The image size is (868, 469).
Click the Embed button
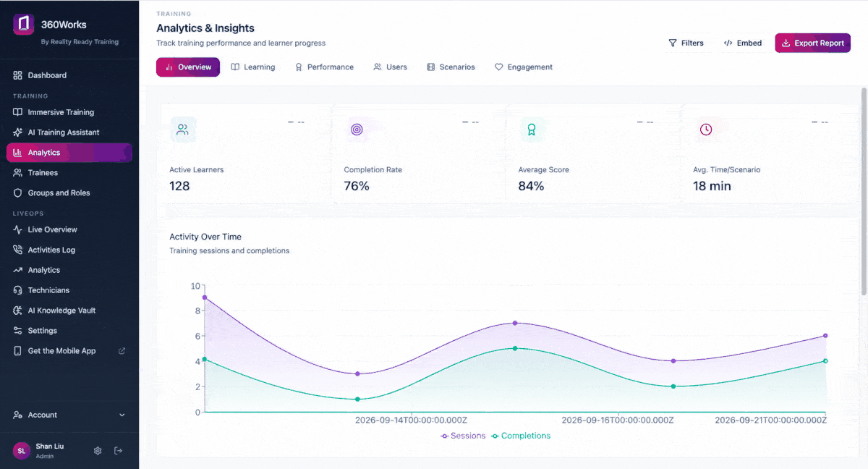743,43
